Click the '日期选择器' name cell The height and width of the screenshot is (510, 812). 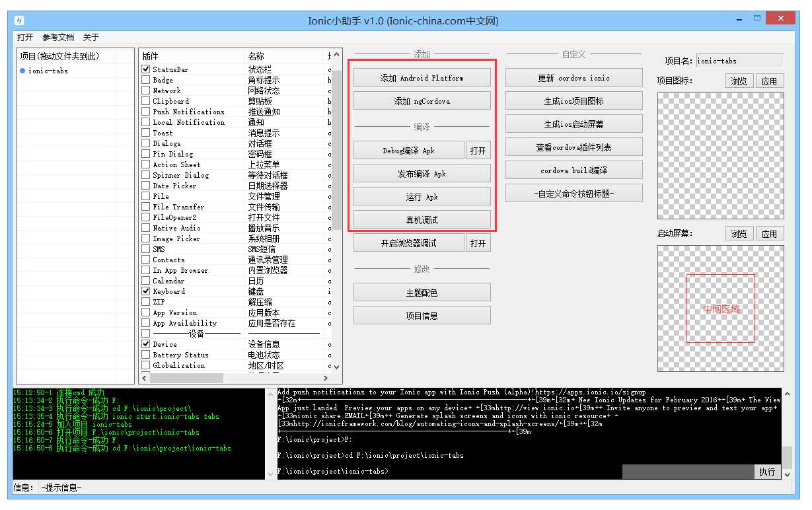268,186
